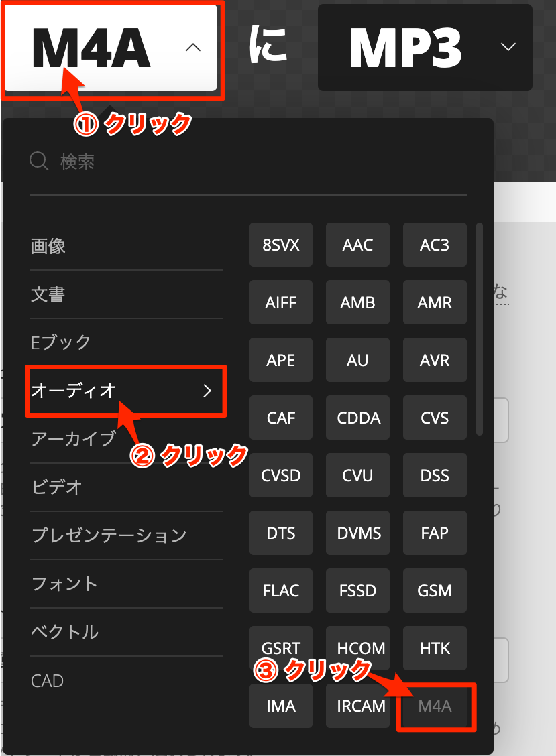Select M4A as the input format
The image size is (556, 756).
[x=437, y=706]
